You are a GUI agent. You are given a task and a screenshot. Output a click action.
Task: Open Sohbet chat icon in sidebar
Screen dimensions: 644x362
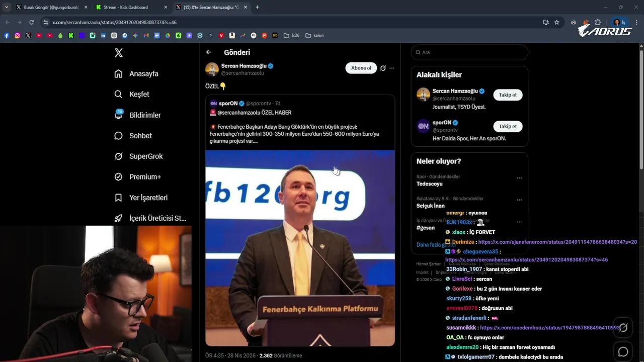click(118, 136)
